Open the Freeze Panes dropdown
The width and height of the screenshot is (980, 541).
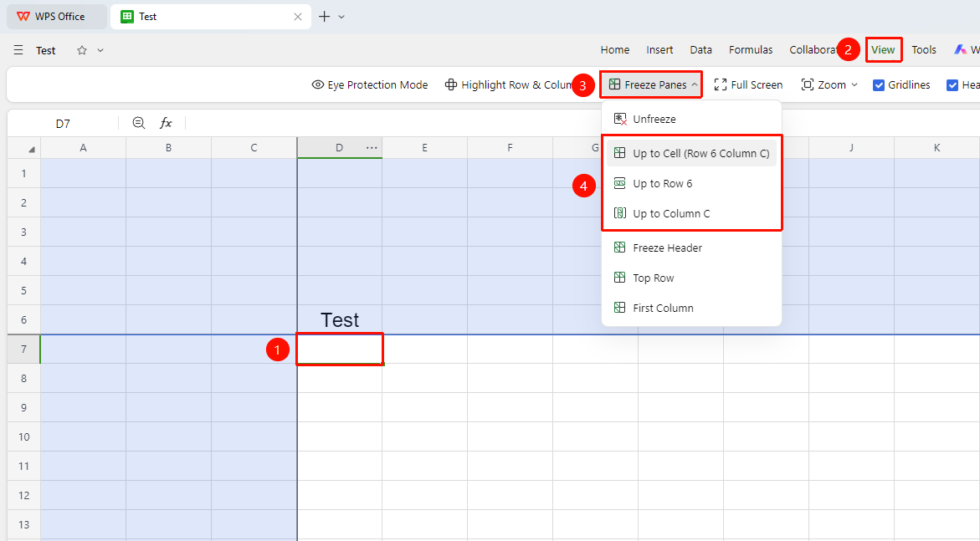[651, 85]
